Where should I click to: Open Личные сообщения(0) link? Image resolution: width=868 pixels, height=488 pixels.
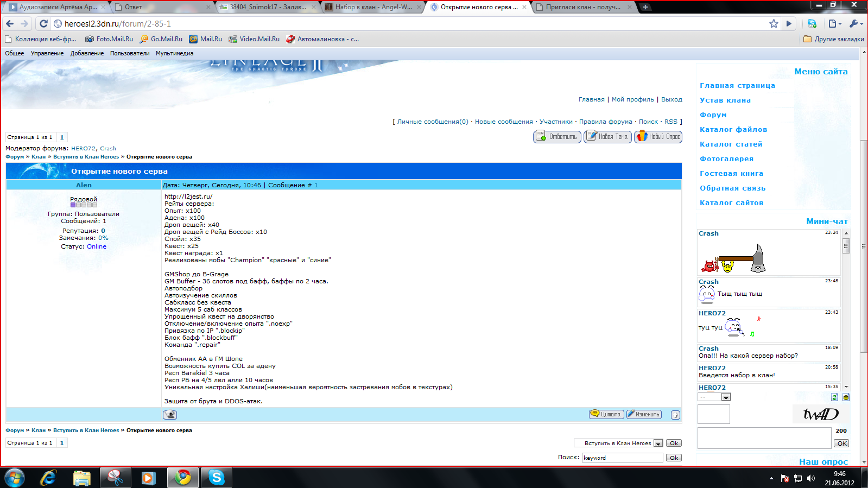click(433, 122)
